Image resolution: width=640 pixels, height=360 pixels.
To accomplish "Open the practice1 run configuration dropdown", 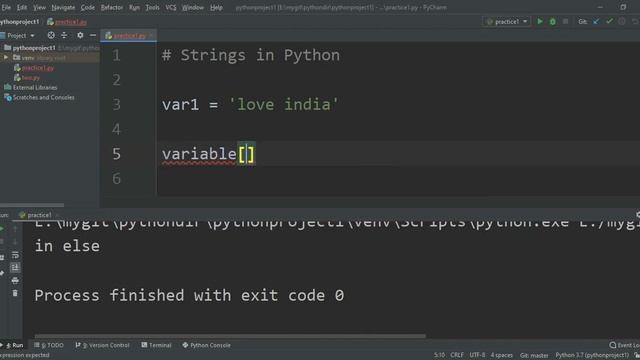I will [x=507, y=22].
